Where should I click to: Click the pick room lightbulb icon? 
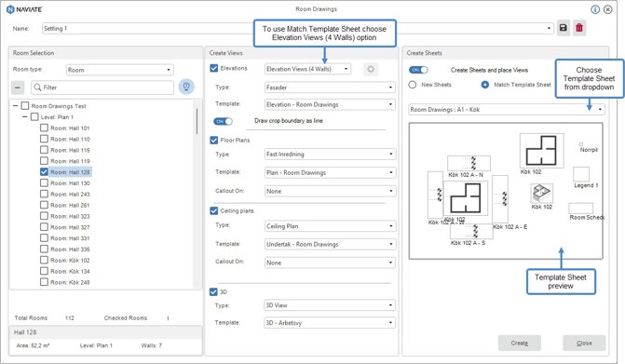pos(186,87)
